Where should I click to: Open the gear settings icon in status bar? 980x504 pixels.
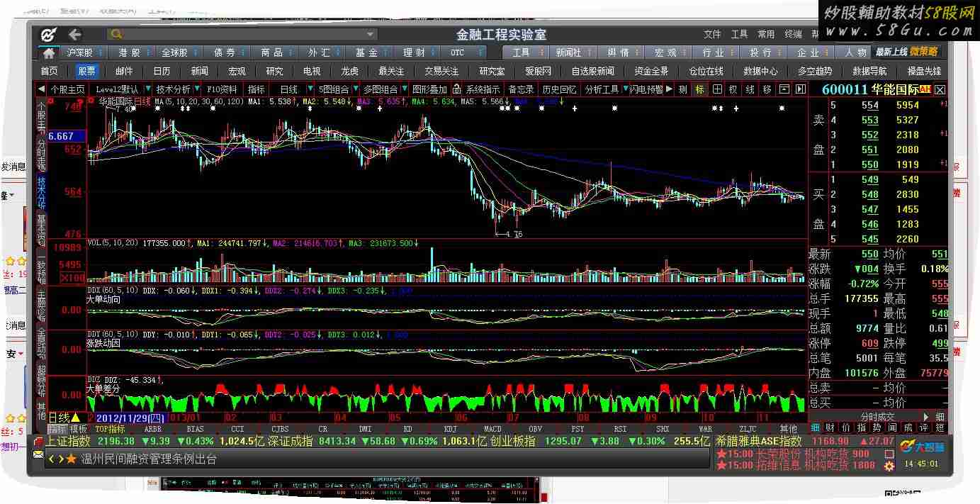[x=889, y=465]
